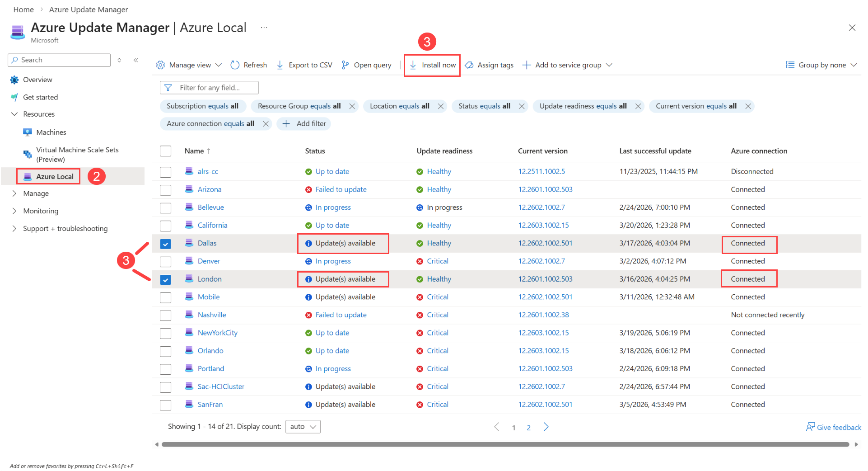Select Azure Local in the sidebar
This screenshot has width=868, height=471.
(x=55, y=177)
